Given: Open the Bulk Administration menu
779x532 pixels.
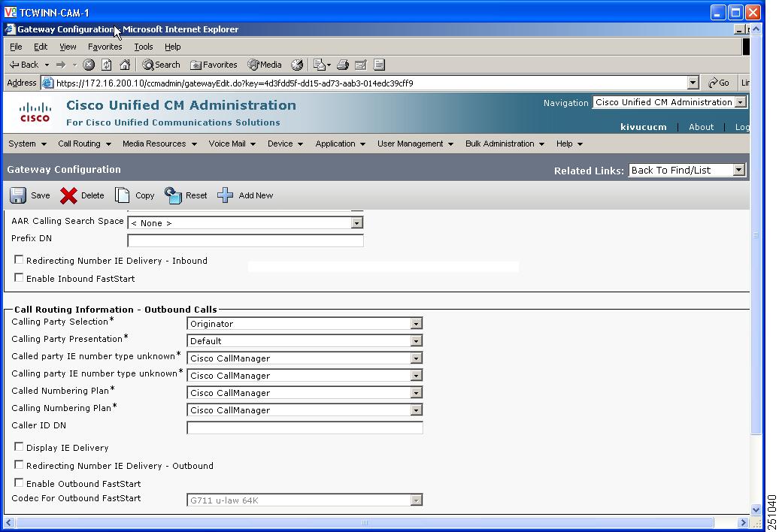Looking at the screenshot, I should 505,144.
